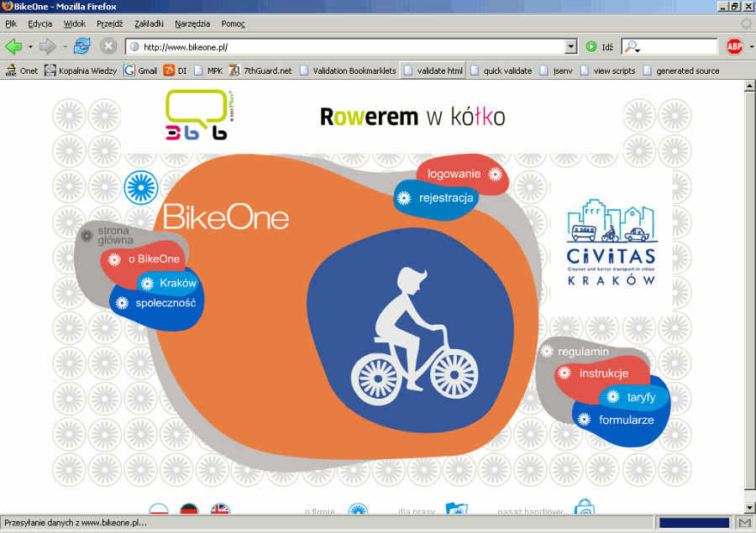Open the MPK bookmark

208,71
